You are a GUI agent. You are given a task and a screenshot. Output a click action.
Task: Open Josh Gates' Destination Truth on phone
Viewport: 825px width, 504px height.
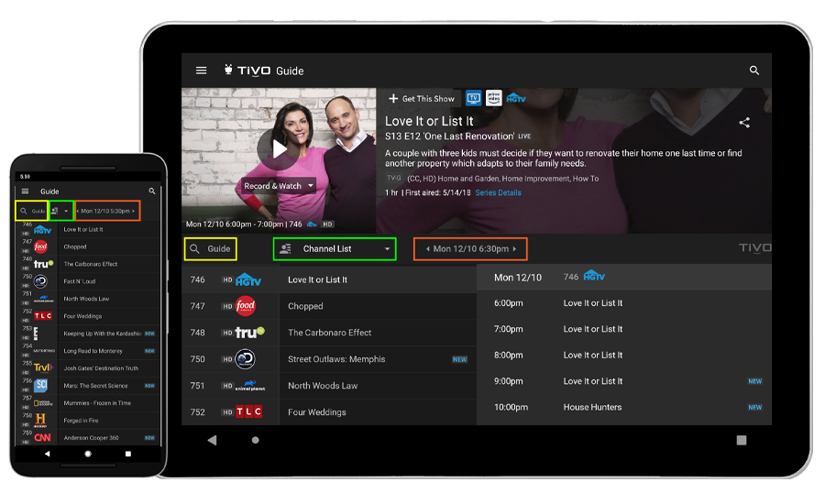click(x=109, y=368)
